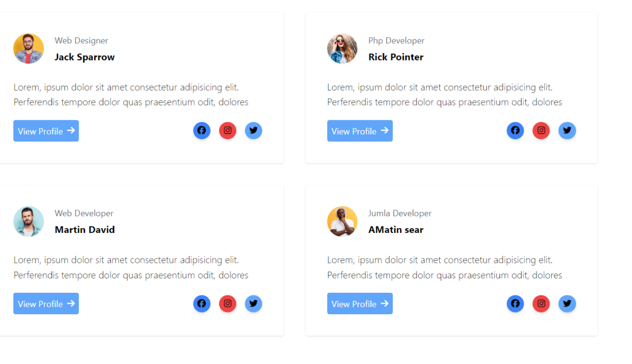Select Martin David's profile picture

click(x=28, y=222)
